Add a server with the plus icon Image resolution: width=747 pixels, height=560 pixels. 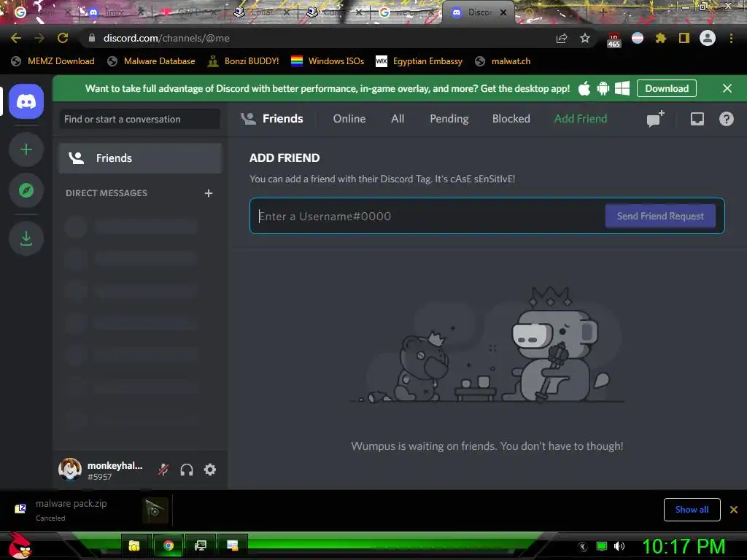coord(26,149)
